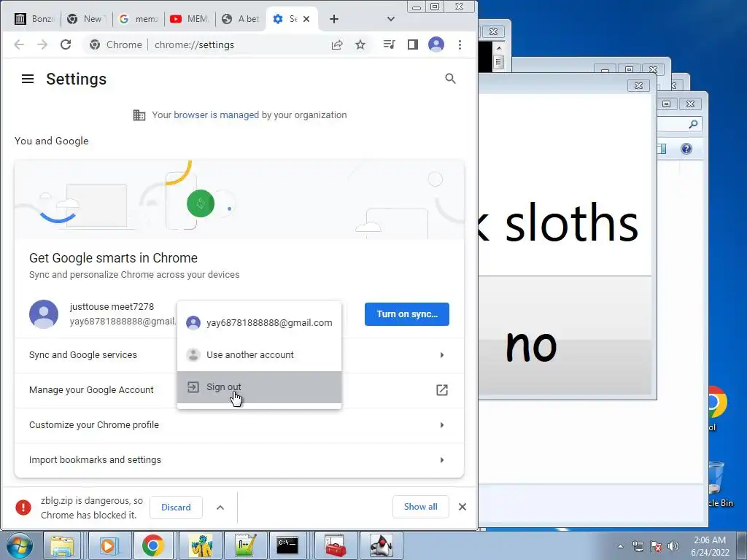
Task: Expand the zblg.zip download options caret
Action: [x=220, y=507]
